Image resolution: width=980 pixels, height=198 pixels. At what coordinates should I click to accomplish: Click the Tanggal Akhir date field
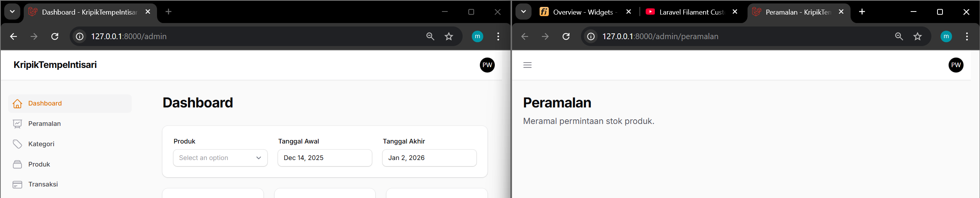(x=429, y=158)
